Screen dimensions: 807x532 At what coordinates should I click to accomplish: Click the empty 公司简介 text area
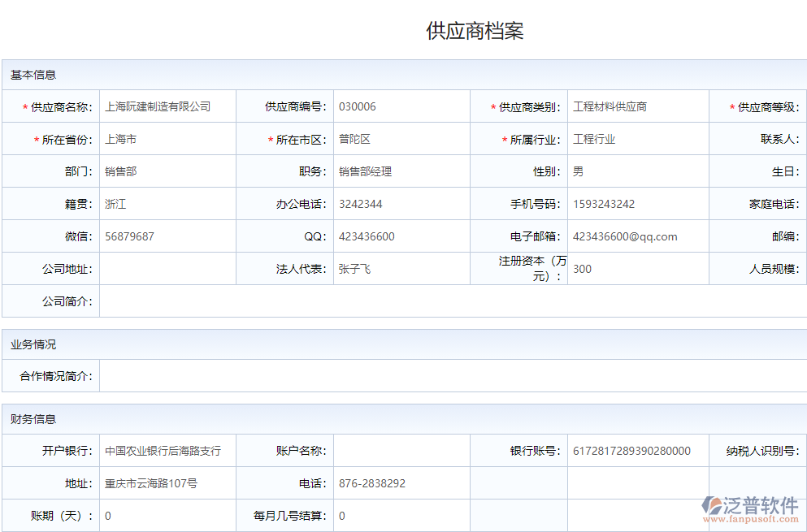pos(452,301)
